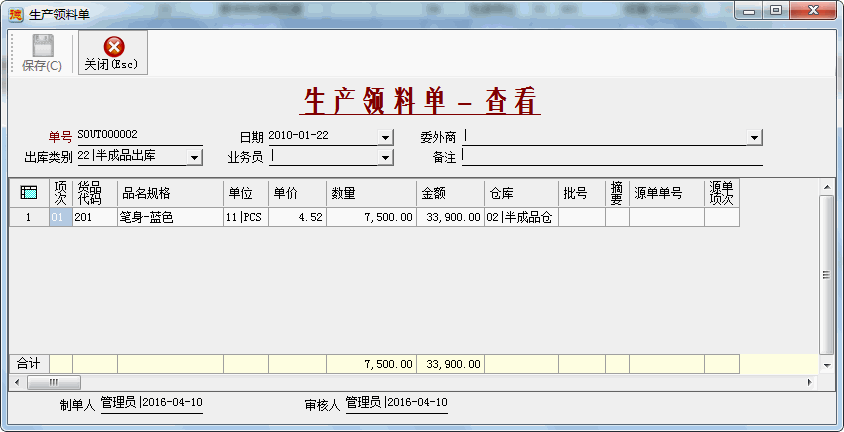This screenshot has height=432, width=844.
Task: Minimize the 生产领料单 window
Action: pyautogui.click(x=749, y=11)
